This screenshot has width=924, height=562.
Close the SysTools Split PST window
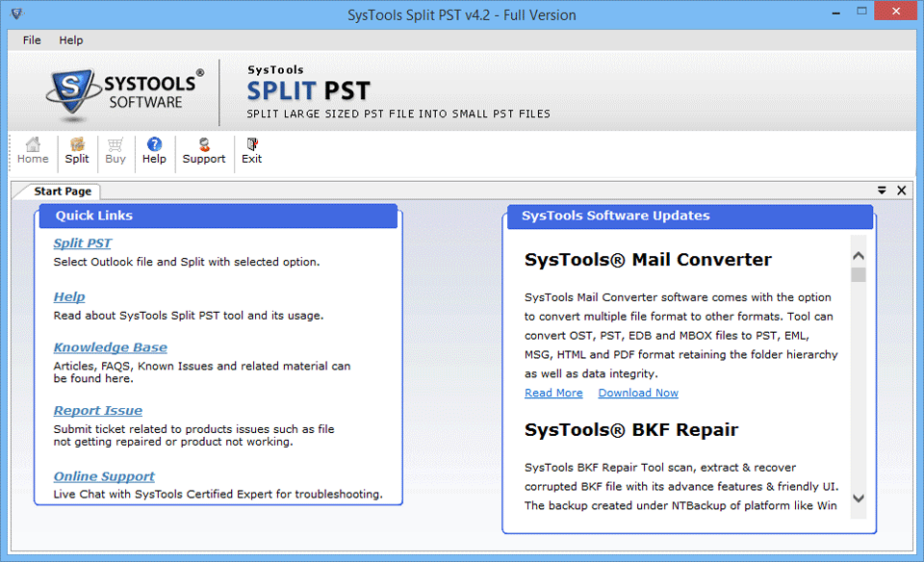point(896,12)
